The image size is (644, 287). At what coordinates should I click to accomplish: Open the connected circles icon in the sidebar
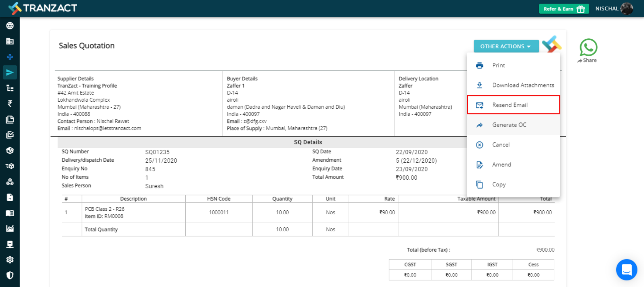(x=10, y=182)
